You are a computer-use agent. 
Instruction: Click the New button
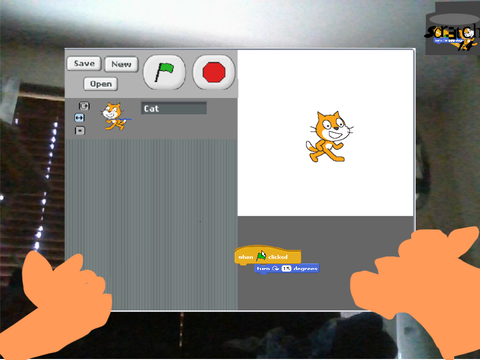tap(121, 64)
